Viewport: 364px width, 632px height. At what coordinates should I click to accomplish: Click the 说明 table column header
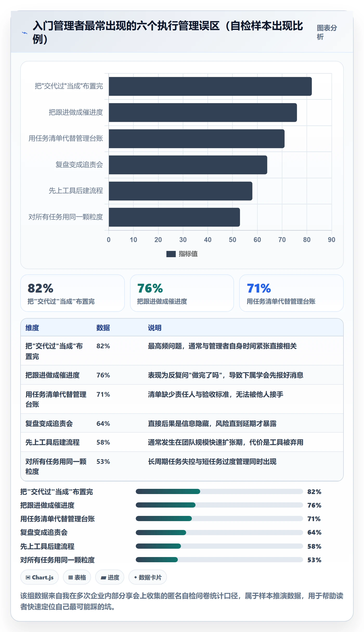pos(155,328)
